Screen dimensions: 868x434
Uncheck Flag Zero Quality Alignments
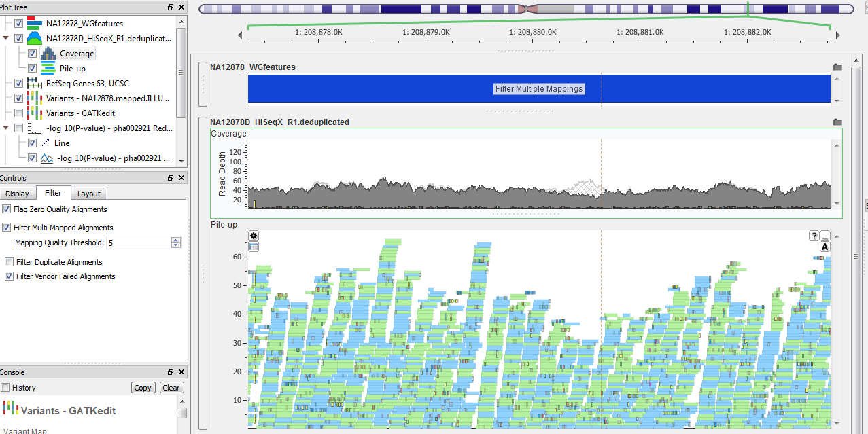pos(6,209)
